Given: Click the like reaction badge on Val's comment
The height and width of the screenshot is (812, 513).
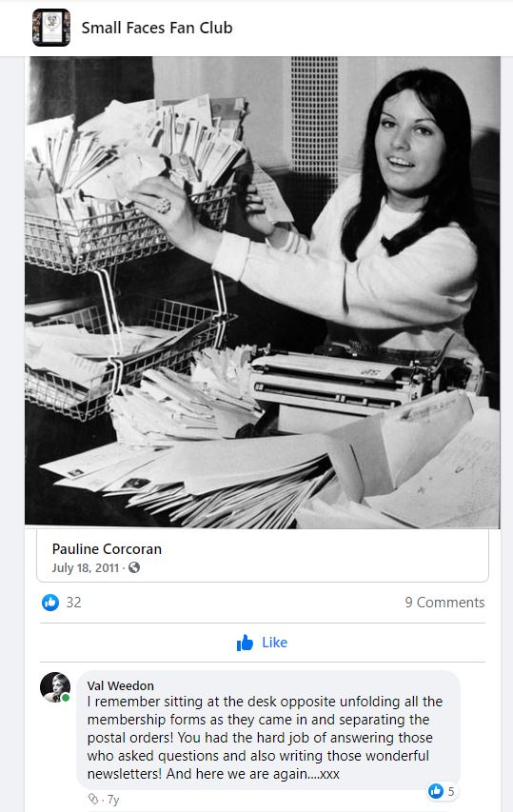Looking at the screenshot, I should [x=435, y=791].
